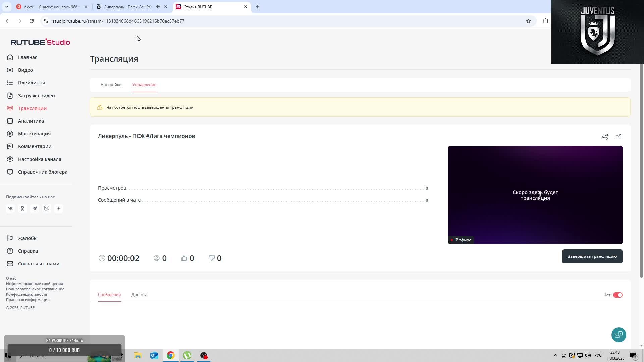The image size is (644, 362).
Task: Click the RUTUBE Studio logo
Action: [40, 42]
